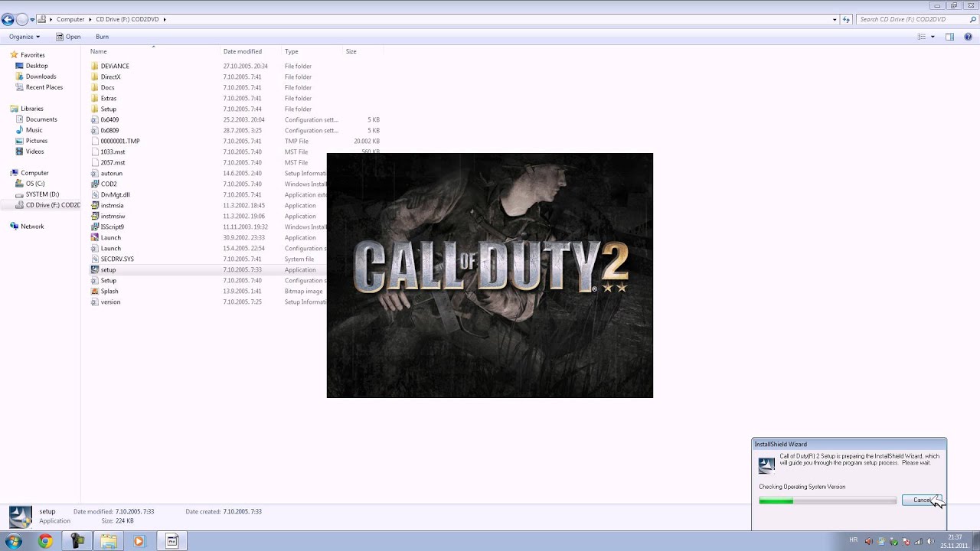This screenshot has width=980, height=551.
Task: Select Libraries in navigation pane
Action: tap(31, 109)
